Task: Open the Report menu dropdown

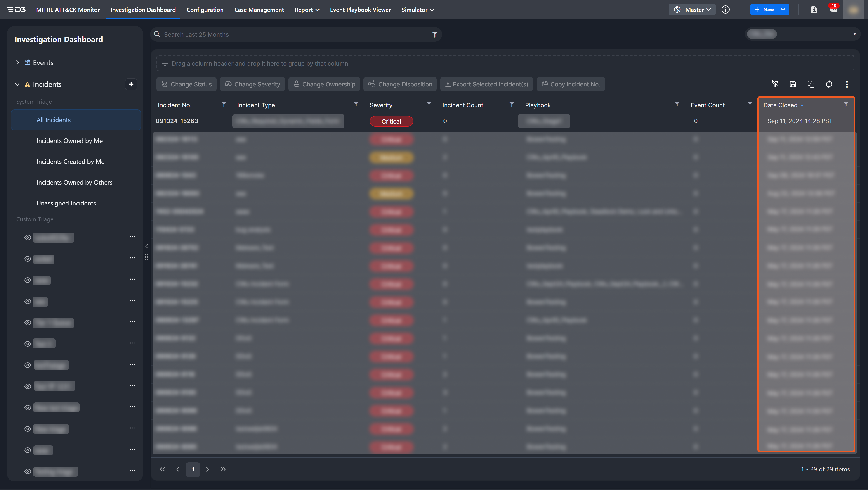Action: (307, 10)
